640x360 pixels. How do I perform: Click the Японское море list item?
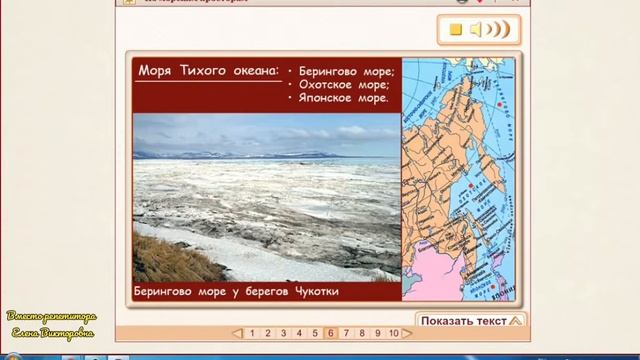pos(343,98)
